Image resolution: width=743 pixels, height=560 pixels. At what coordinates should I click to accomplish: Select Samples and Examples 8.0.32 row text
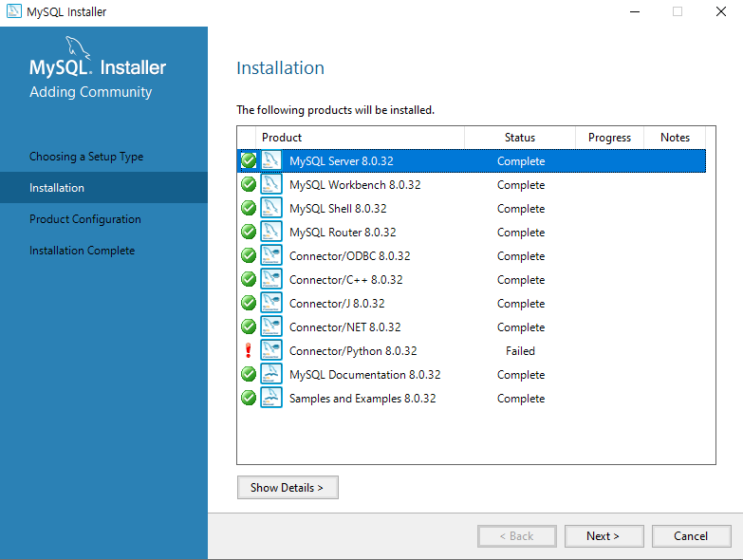(x=362, y=398)
